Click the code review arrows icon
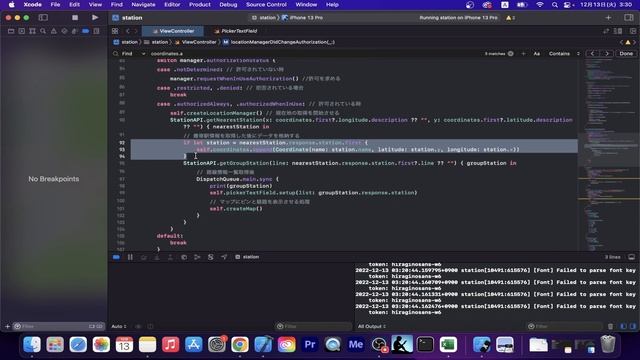Viewport: 640px width, 360px height. pyautogui.click(x=606, y=31)
